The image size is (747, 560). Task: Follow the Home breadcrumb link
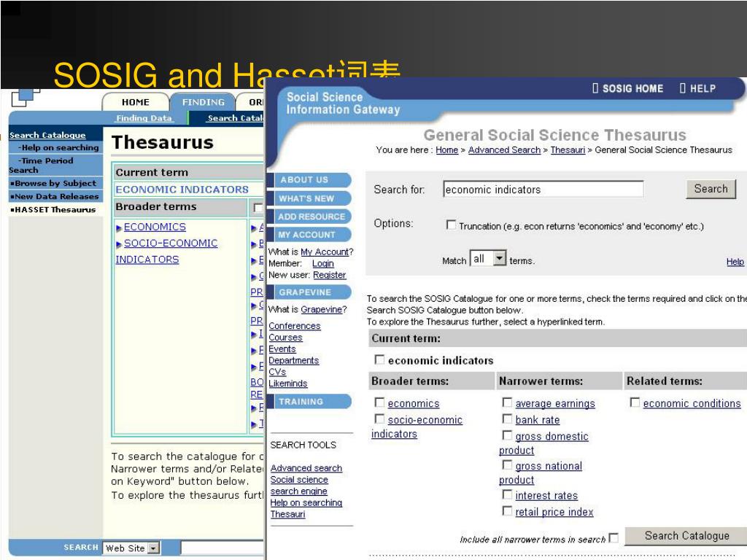(447, 150)
